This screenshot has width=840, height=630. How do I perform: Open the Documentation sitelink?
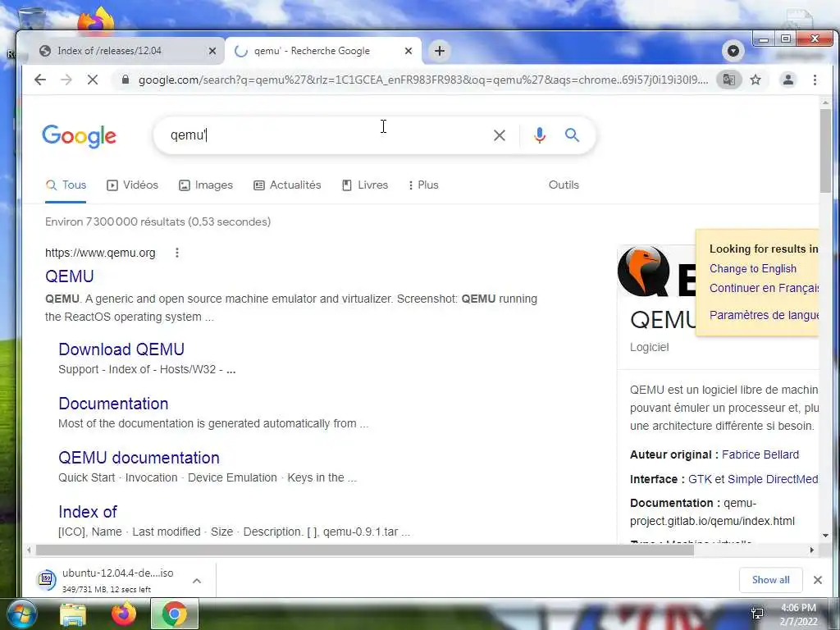[113, 404]
